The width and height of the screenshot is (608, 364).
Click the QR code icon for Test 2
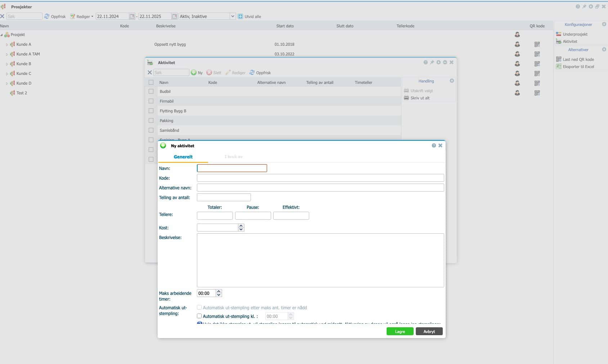coord(537,93)
